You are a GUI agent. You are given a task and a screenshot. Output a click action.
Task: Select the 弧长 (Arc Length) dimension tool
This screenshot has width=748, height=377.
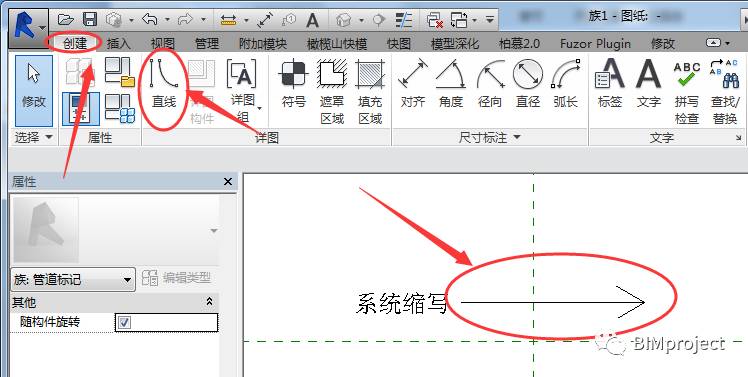[566, 84]
